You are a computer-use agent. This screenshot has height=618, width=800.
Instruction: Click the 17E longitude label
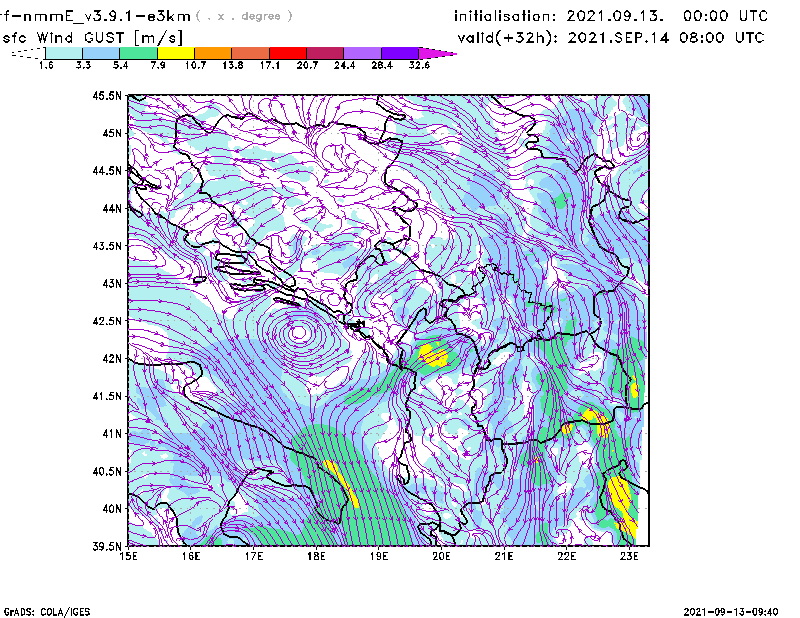254,556
